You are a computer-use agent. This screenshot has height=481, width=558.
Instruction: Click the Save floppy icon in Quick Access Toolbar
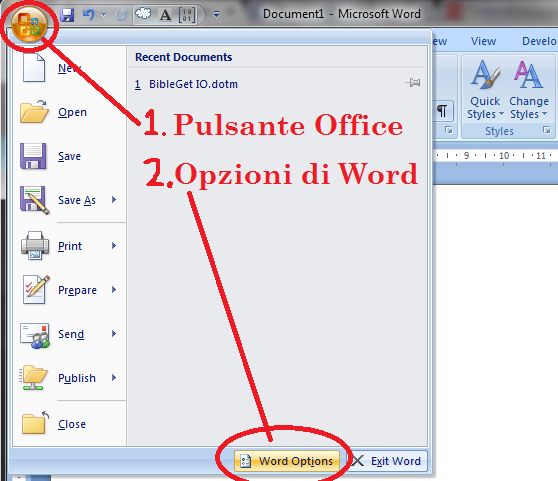pyautogui.click(x=67, y=15)
